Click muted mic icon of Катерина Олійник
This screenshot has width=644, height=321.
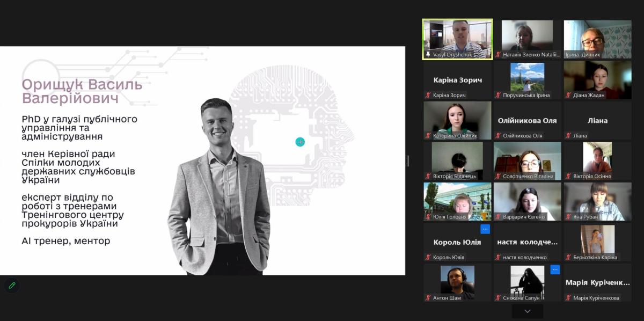pyautogui.click(x=428, y=136)
